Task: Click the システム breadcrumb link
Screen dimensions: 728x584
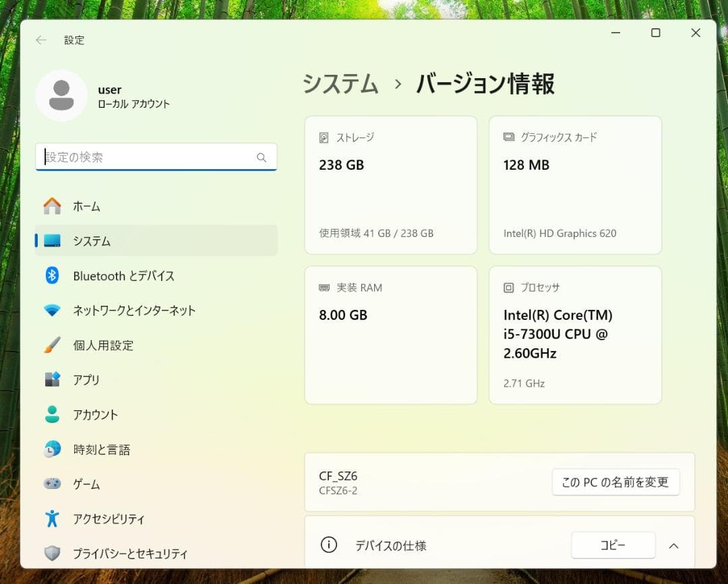Action: pyautogui.click(x=340, y=84)
